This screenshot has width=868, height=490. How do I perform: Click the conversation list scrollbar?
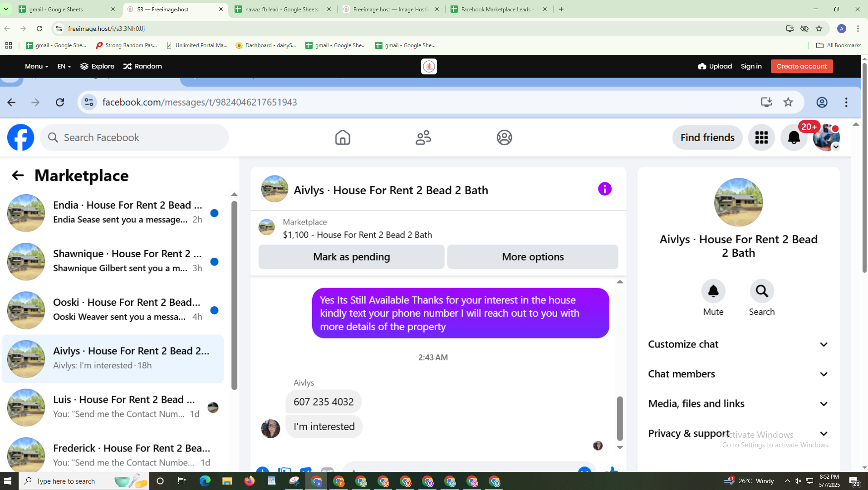tap(234, 295)
